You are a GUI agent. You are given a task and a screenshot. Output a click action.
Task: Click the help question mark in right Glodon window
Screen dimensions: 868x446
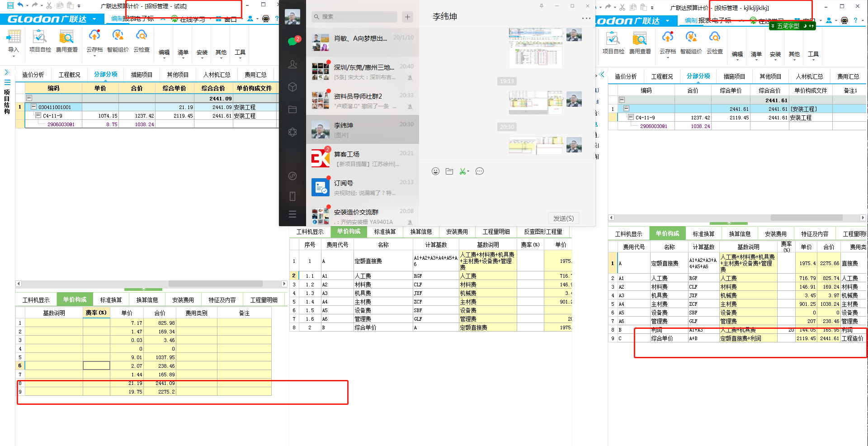tap(855, 20)
